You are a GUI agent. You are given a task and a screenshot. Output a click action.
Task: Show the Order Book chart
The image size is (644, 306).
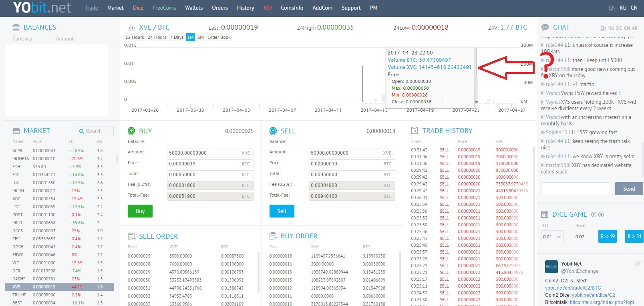tap(219, 37)
